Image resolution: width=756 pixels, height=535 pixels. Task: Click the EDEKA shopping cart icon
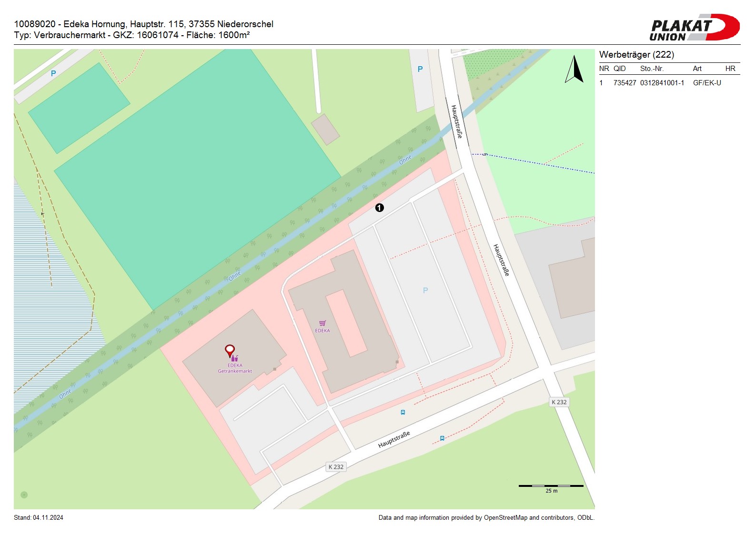(323, 323)
